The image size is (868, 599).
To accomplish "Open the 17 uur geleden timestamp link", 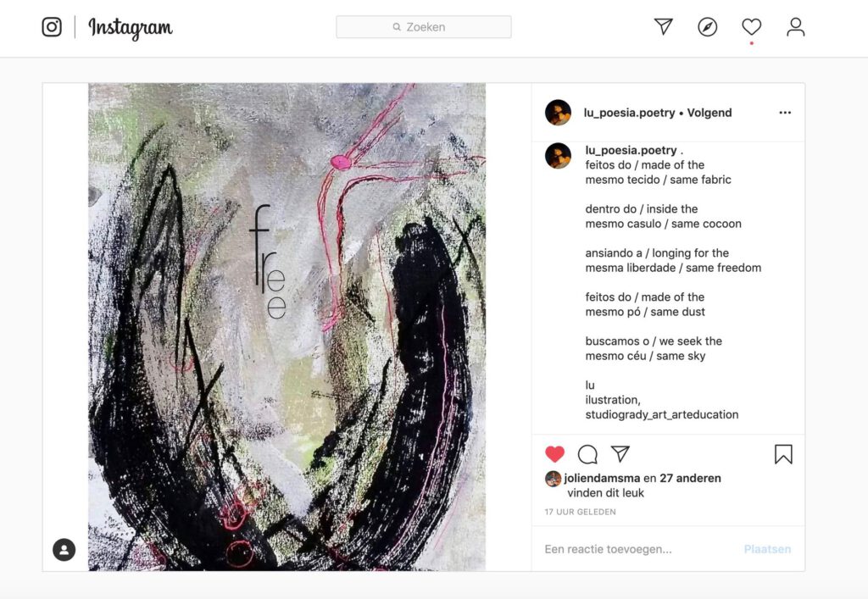I will pos(580,512).
